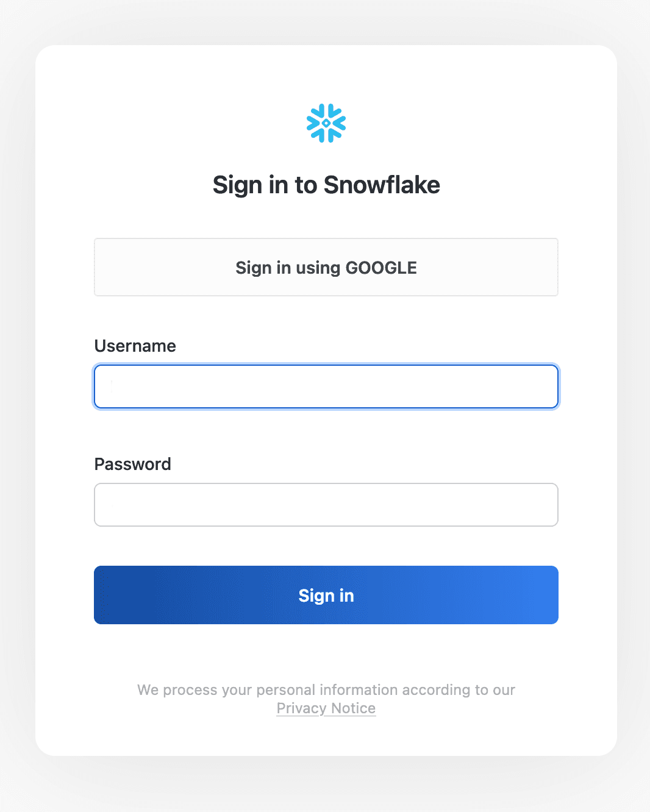Click the gradient button labeled Sign in
The height and width of the screenshot is (812, 650).
click(x=326, y=595)
